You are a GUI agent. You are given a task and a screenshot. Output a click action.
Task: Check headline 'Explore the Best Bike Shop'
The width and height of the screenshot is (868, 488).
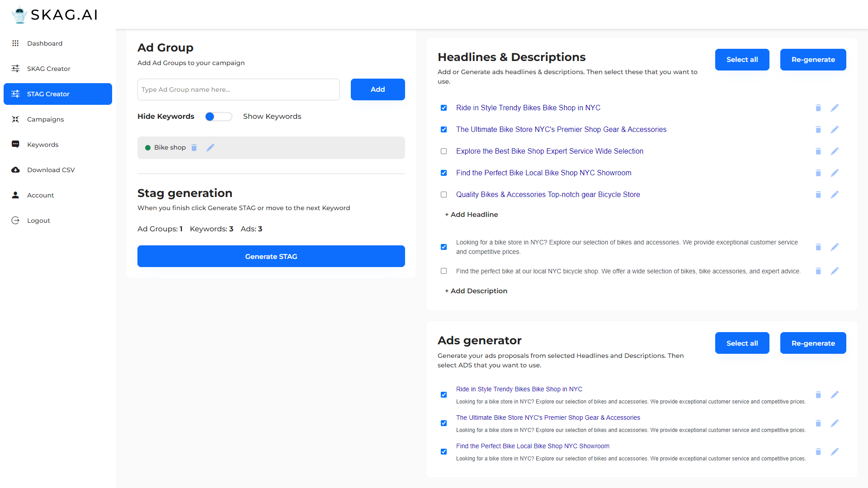[x=443, y=151]
